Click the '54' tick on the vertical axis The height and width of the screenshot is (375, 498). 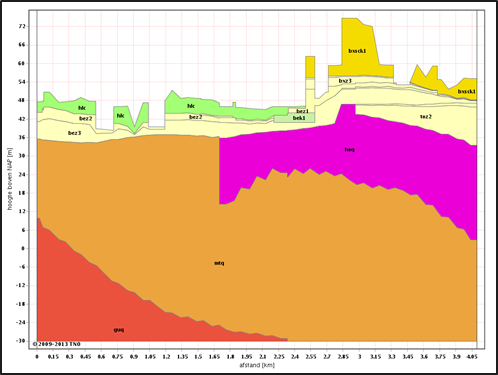coord(22,82)
